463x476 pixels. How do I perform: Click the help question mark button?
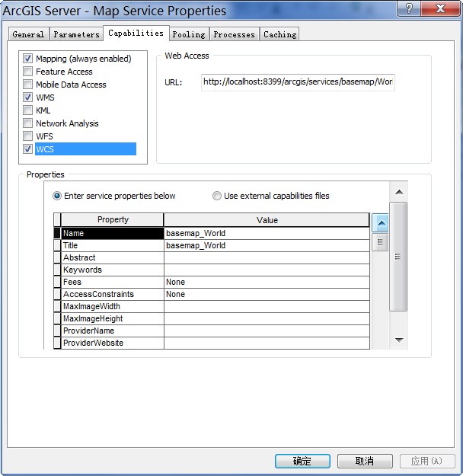click(410, 9)
